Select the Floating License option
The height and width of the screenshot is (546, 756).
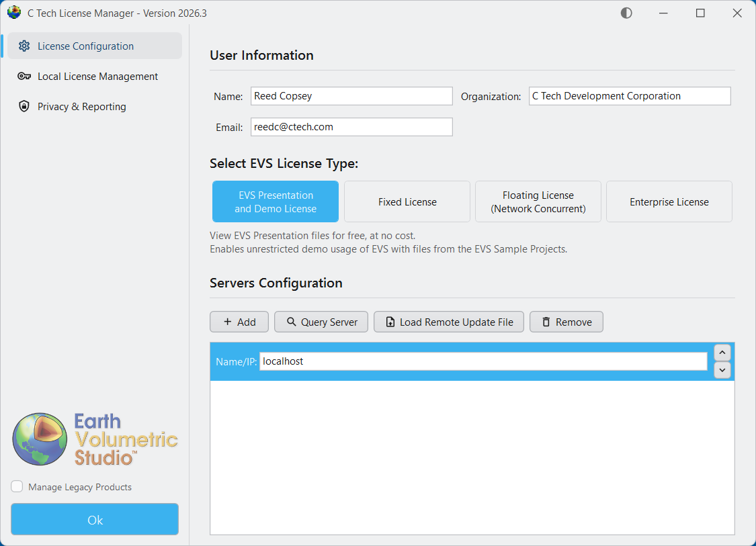538,201
